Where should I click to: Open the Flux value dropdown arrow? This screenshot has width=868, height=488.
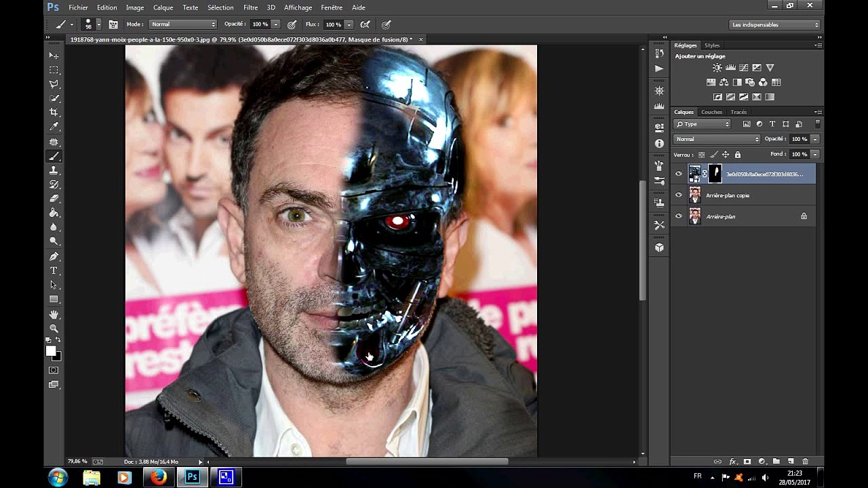tap(349, 24)
